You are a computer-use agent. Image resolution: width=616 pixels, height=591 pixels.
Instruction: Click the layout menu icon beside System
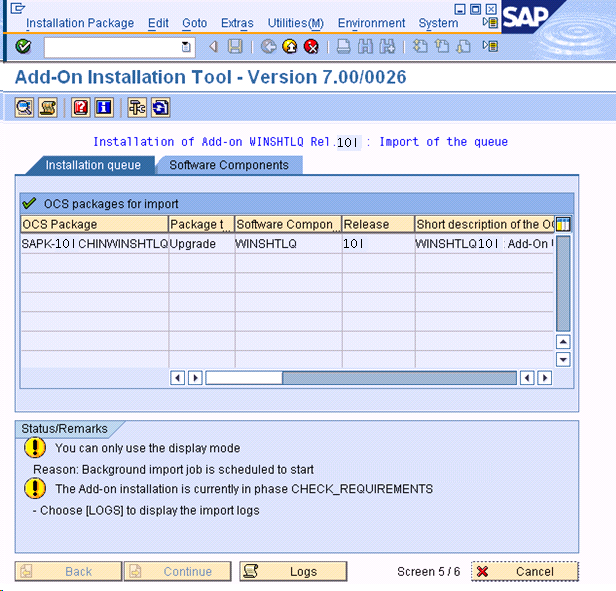click(x=490, y=23)
